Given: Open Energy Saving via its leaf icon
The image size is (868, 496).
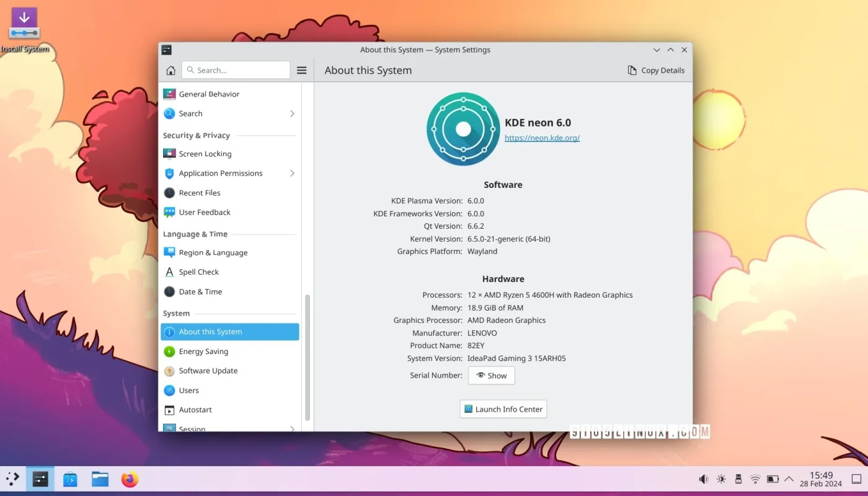Looking at the screenshot, I should point(169,351).
